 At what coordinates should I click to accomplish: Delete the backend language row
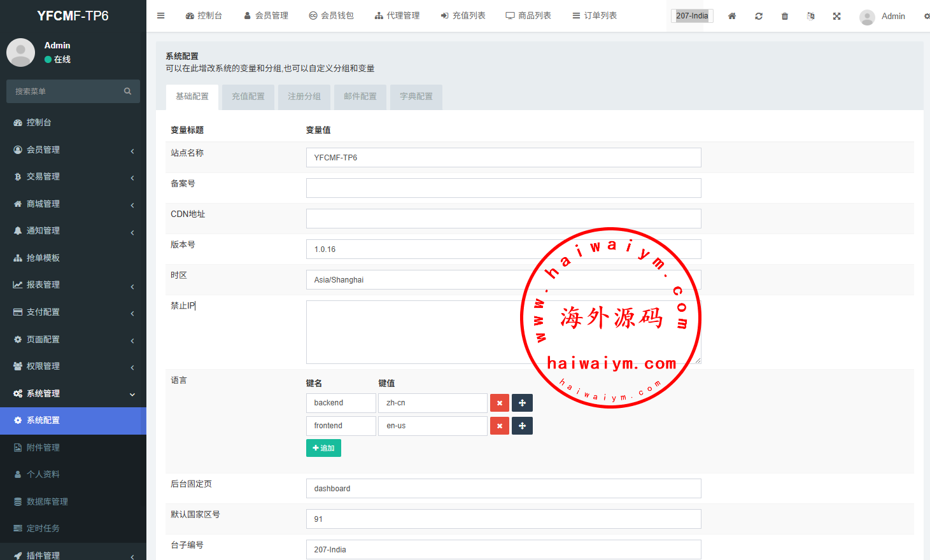(500, 403)
